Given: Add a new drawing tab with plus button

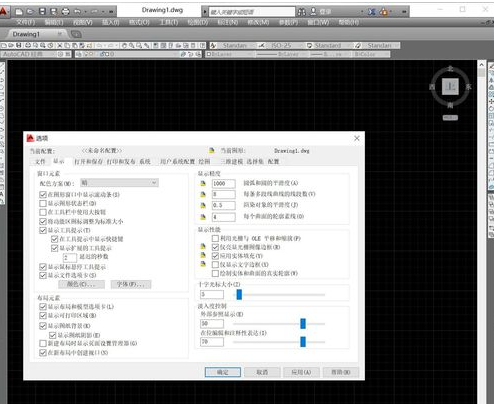Looking at the screenshot, I should click(x=76, y=34).
